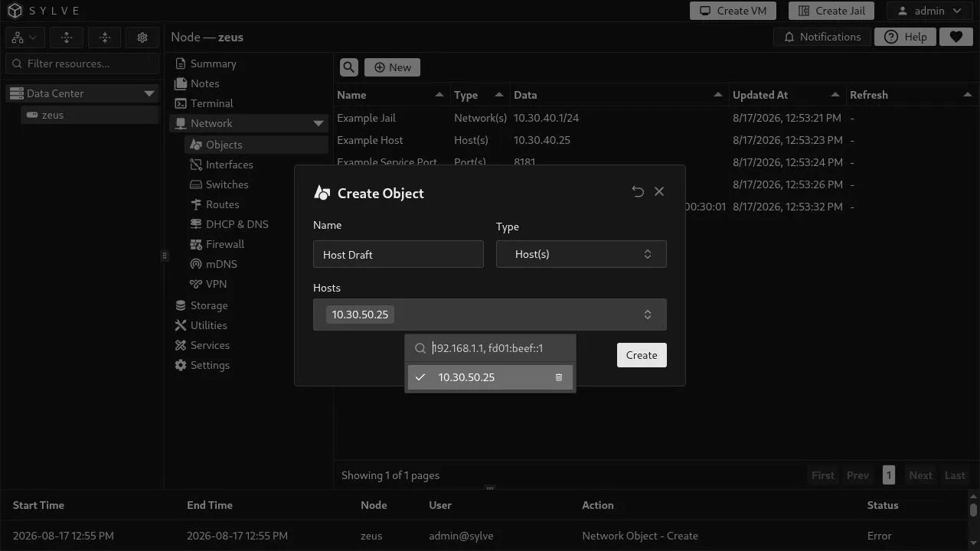Delete the 10.30.50.25 host option via trash icon
This screenshot has width=980, height=551.
[x=559, y=377]
